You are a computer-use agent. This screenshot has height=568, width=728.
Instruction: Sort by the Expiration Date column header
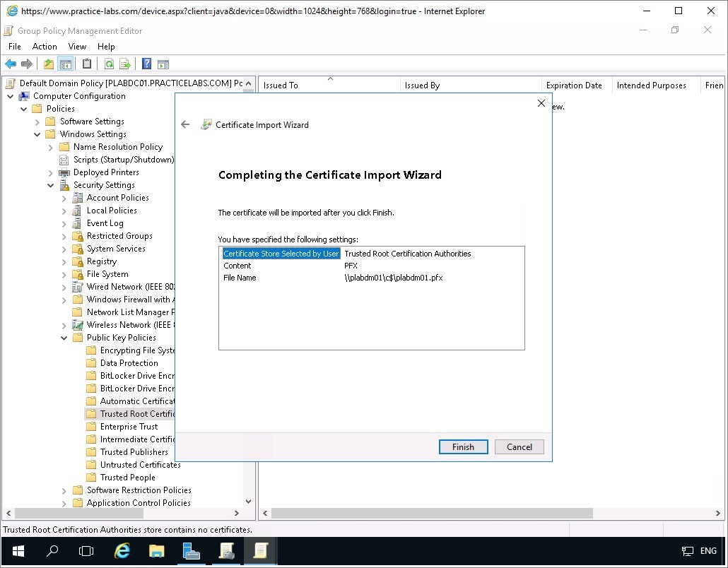(x=573, y=85)
